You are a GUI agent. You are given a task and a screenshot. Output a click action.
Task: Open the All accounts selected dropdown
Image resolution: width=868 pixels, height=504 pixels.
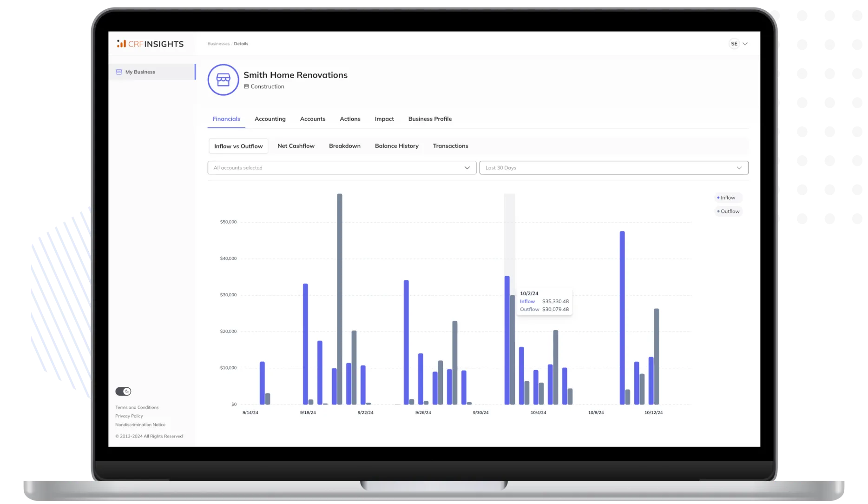(342, 167)
